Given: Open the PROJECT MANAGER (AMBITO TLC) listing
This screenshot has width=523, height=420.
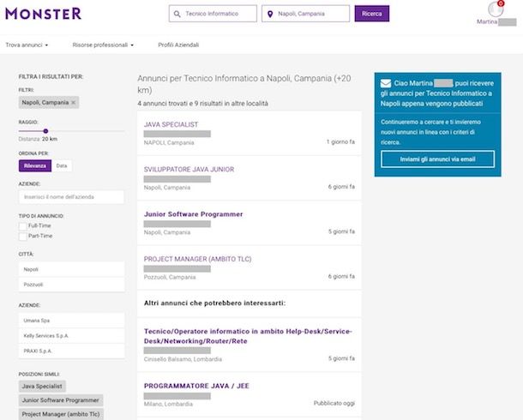Looking at the screenshot, I should click(197, 259).
